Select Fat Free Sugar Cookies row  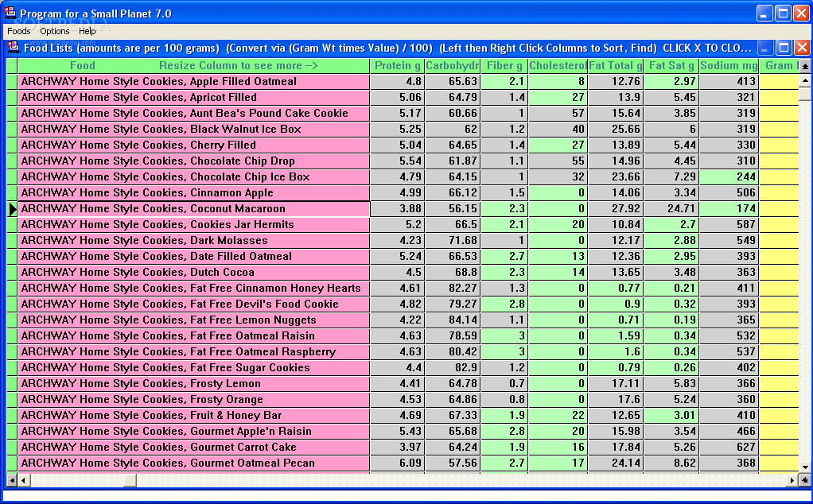click(193, 367)
